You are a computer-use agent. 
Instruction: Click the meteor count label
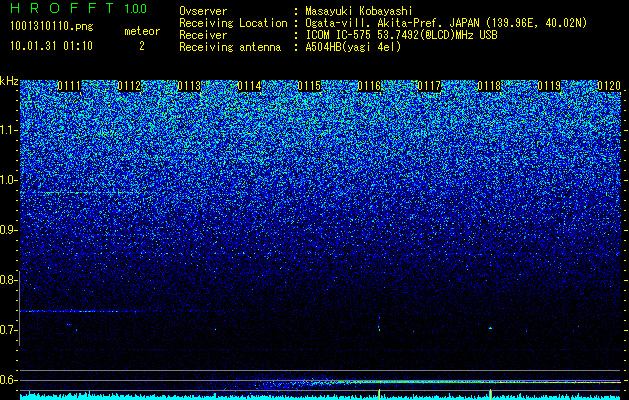(142, 31)
